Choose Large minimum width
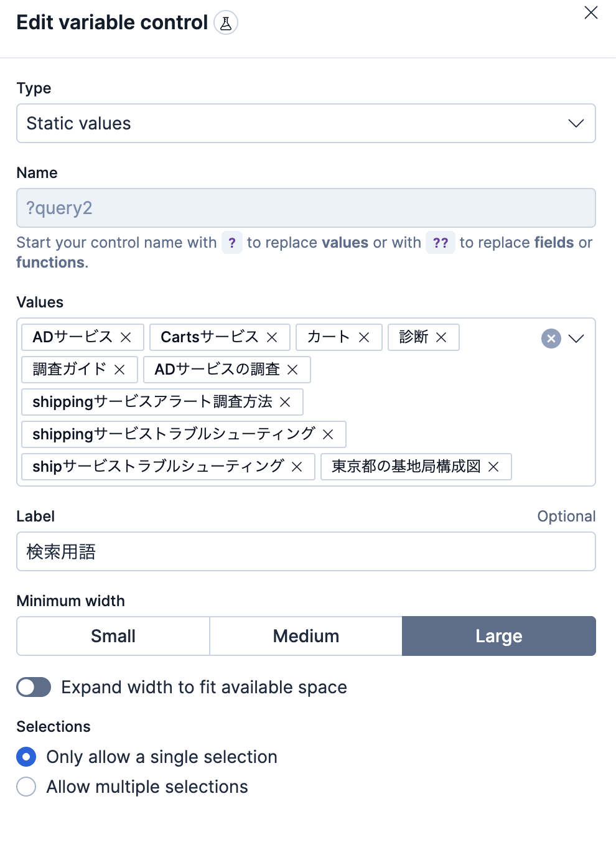Viewport: 616px width, 865px height. click(x=498, y=636)
